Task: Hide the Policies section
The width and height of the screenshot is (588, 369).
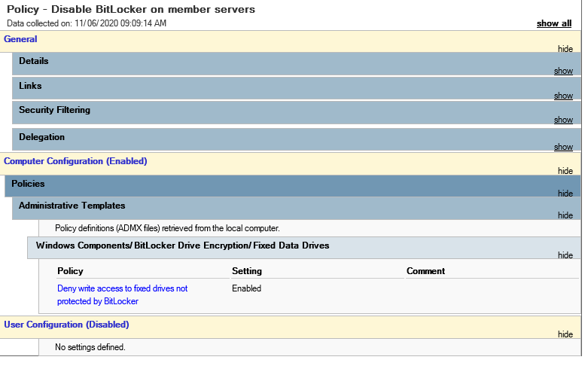Action: (x=565, y=193)
